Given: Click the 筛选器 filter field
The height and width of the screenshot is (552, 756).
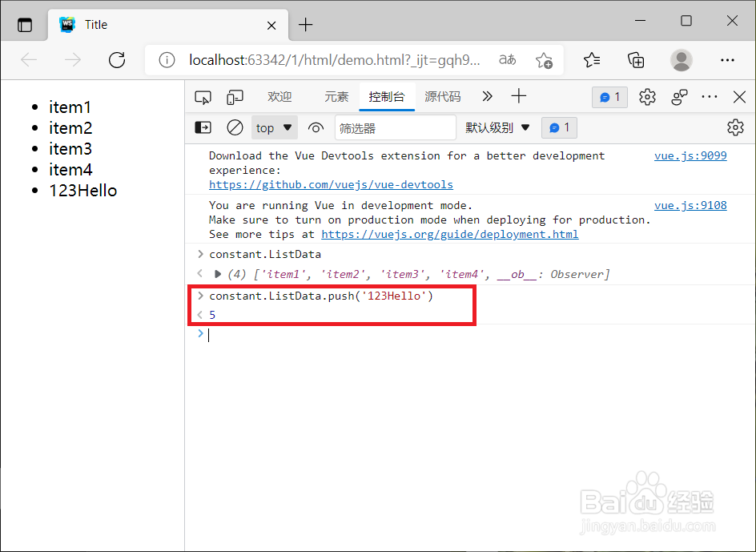Looking at the screenshot, I should tap(396, 128).
